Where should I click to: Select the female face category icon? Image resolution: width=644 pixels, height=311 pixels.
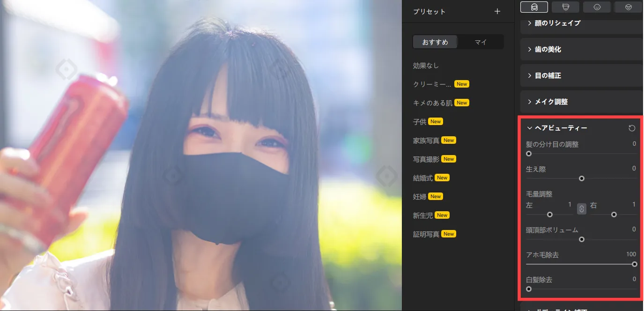point(534,7)
